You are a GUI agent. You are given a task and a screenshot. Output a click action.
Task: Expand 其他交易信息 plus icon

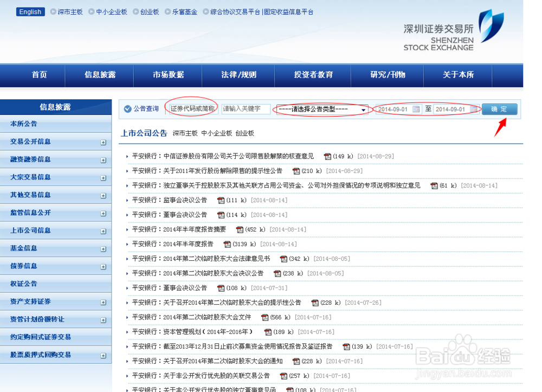point(104,196)
